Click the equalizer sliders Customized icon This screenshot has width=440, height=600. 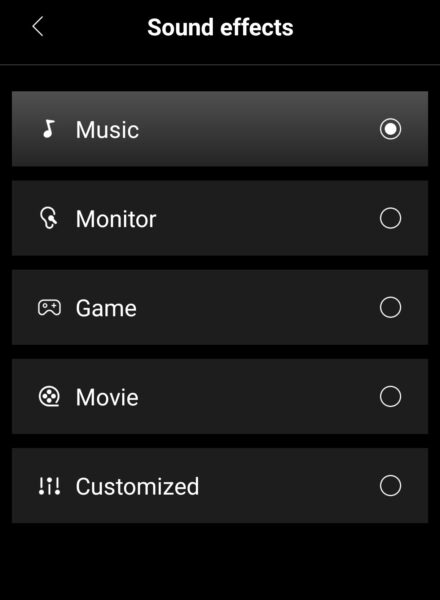tap(49, 486)
